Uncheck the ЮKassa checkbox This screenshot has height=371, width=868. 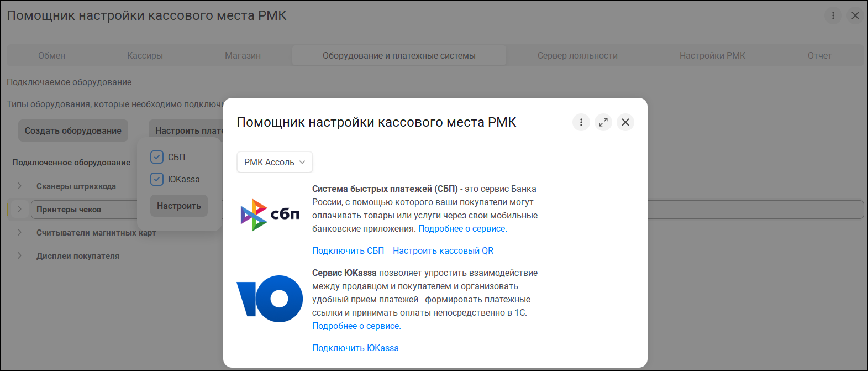click(x=157, y=179)
